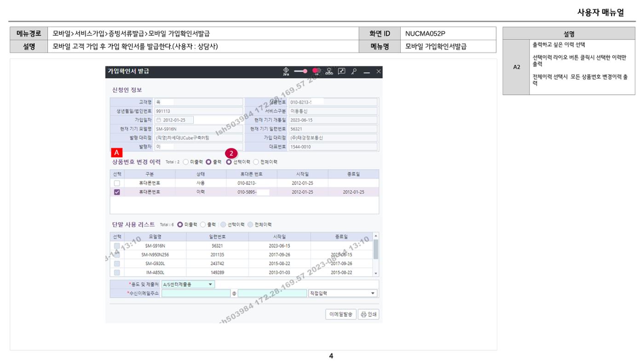Select 미출력 radio for 상품번호 변경 이력
The height and width of the screenshot is (362, 644).
click(x=186, y=162)
